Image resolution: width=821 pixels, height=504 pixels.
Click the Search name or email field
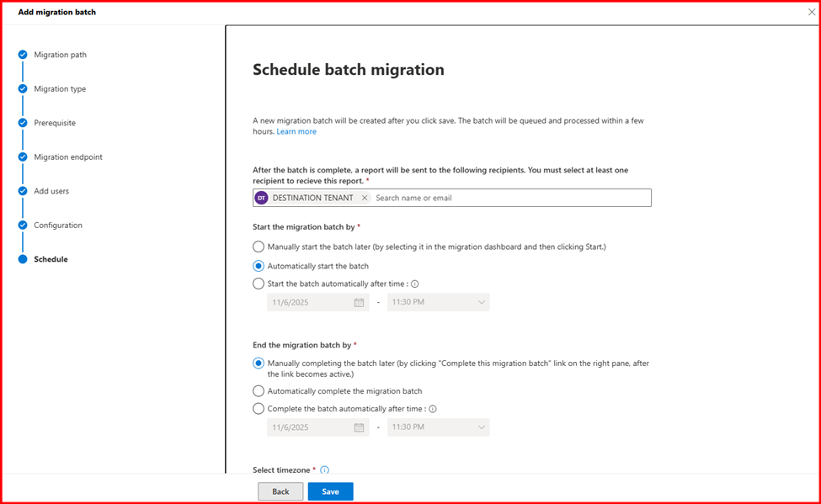pyautogui.click(x=505, y=198)
